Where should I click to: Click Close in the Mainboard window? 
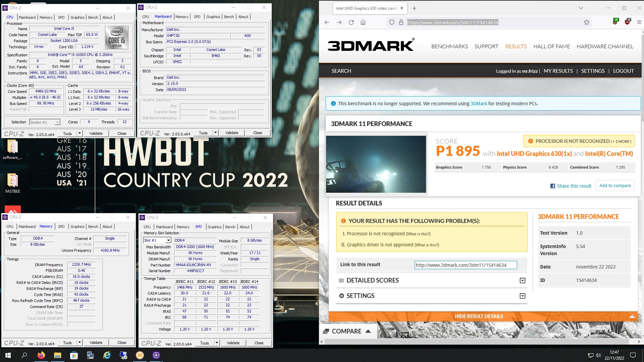258,133
